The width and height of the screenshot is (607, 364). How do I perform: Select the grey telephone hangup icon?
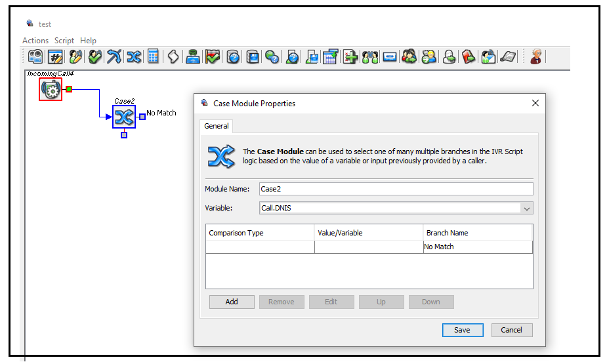(x=508, y=57)
